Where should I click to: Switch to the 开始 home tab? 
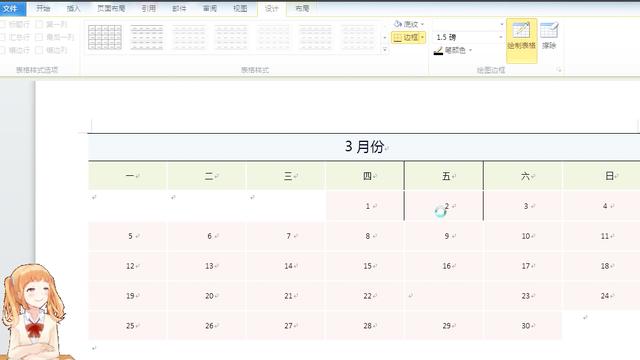click(x=43, y=8)
